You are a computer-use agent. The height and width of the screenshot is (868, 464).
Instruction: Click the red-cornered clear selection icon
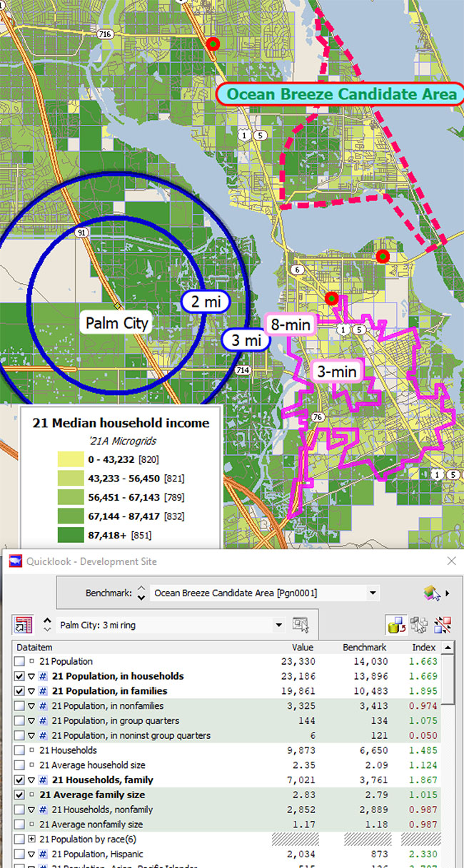(445, 626)
